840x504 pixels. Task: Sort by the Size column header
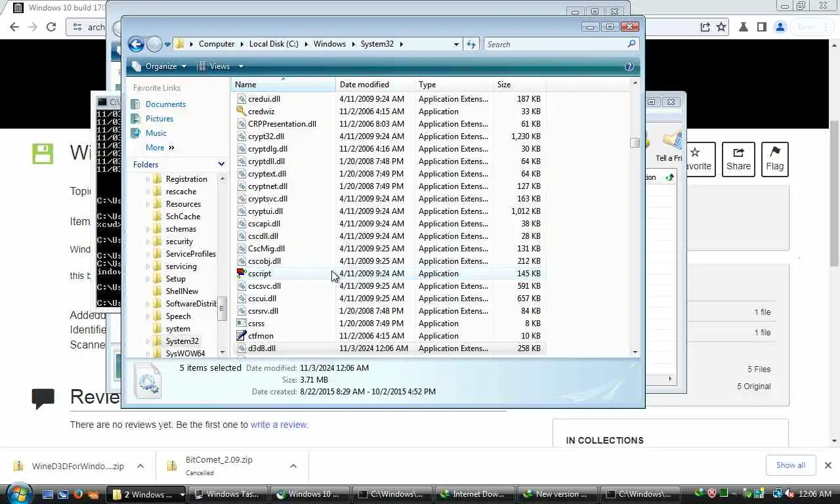(x=519, y=85)
